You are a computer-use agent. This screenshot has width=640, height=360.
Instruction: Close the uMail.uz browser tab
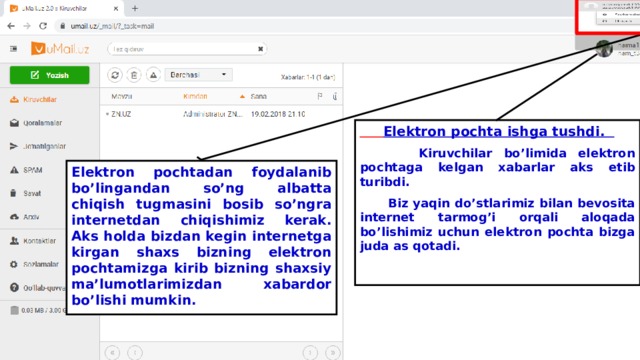coord(116,8)
